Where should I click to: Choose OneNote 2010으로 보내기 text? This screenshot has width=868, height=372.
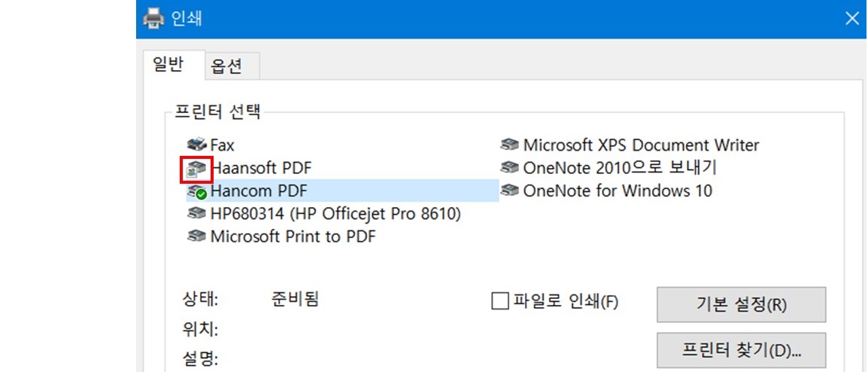click(620, 167)
